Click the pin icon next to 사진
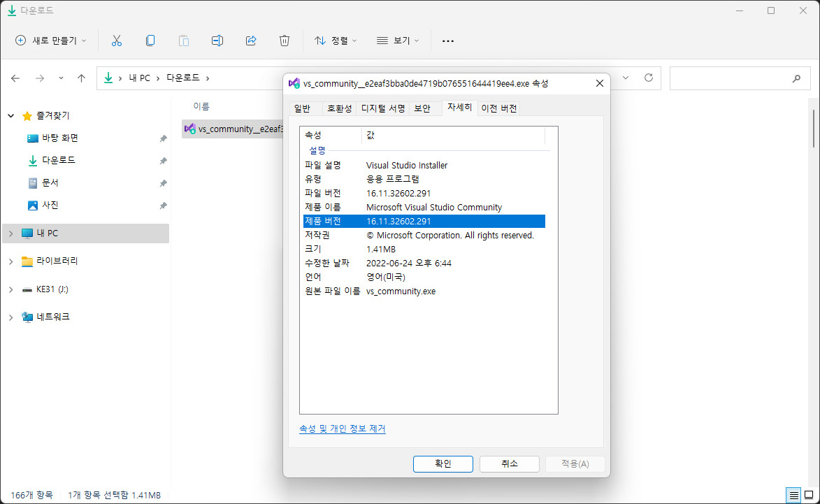 [163, 206]
